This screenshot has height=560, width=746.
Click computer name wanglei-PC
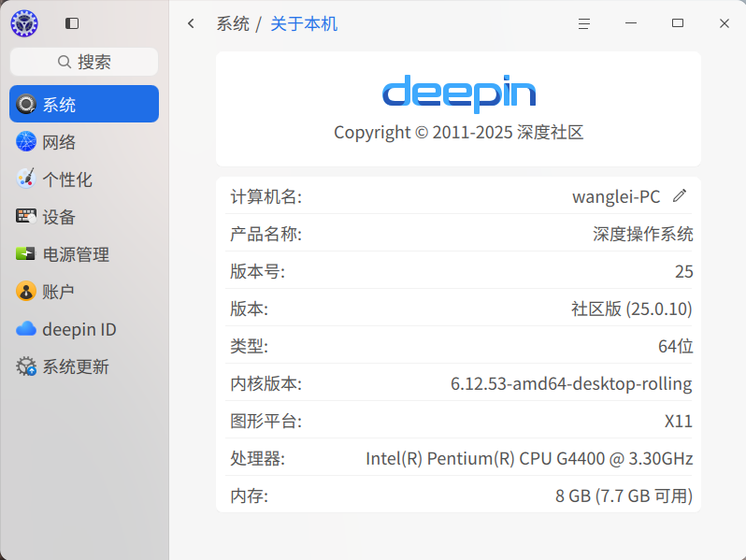pyautogui.click(x=616, y=196)
